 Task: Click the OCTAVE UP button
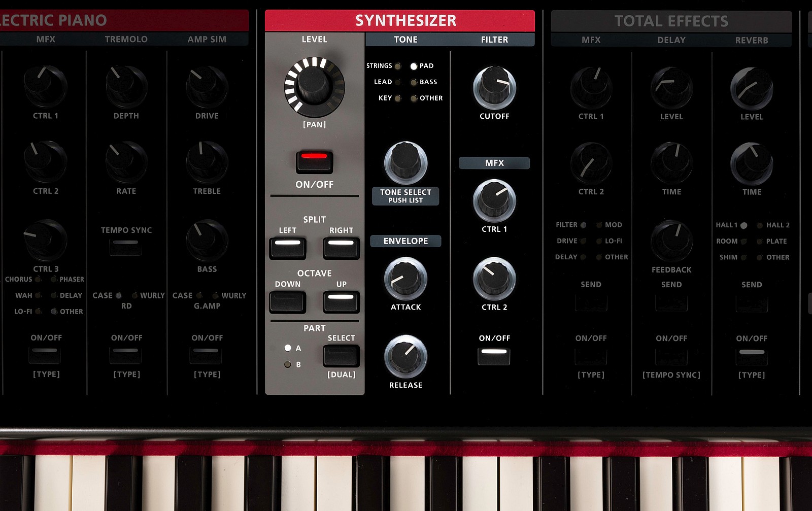341,302
